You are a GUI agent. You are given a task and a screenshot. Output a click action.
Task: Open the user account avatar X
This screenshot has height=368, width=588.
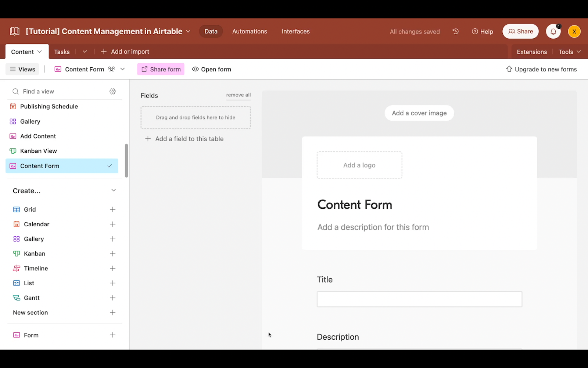pyautogui.click(x=574, y=31)
